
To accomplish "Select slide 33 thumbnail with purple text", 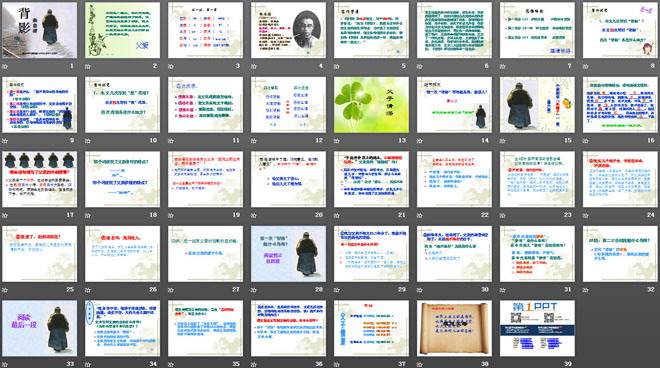I will pyautogui.click(x=40, y=328).
